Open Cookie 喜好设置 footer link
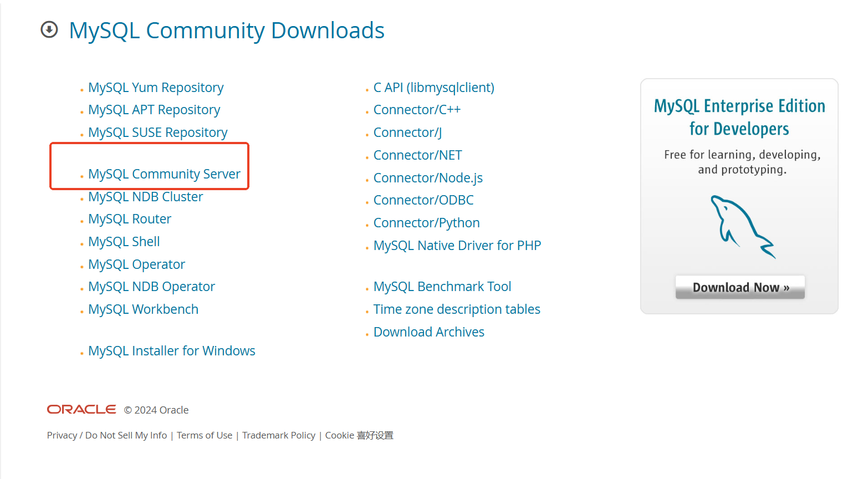868x479 pixels. click(x=359, y=435)
